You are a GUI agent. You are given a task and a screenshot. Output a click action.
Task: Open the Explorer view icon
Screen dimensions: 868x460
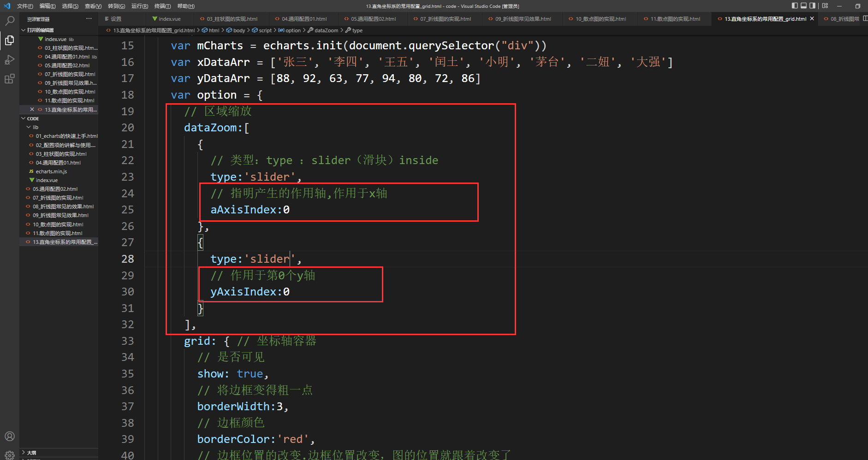pyautogui.click(x=9, y=40)
